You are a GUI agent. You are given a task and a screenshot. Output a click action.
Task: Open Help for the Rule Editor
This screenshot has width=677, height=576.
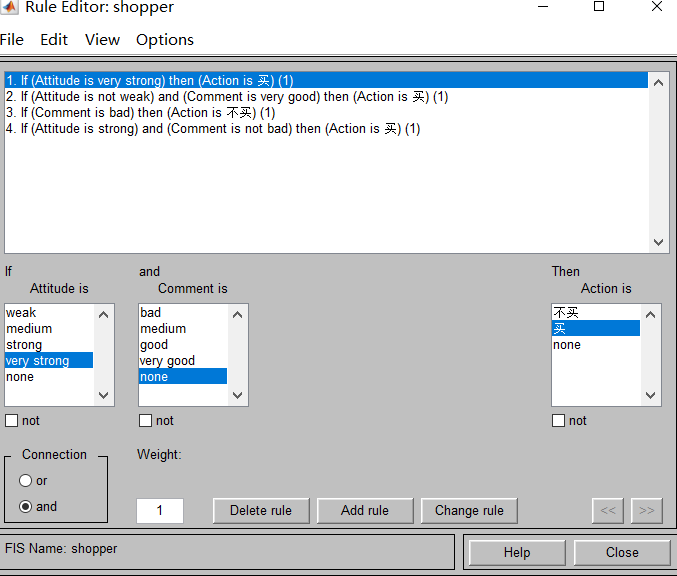(517, 552)
